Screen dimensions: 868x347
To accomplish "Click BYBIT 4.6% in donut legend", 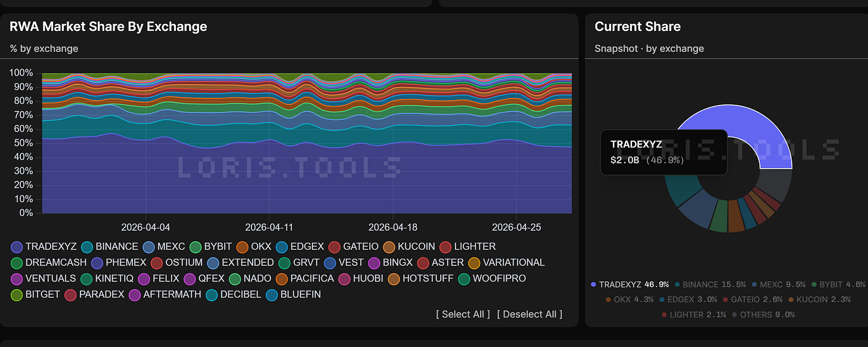I will 838,284.
